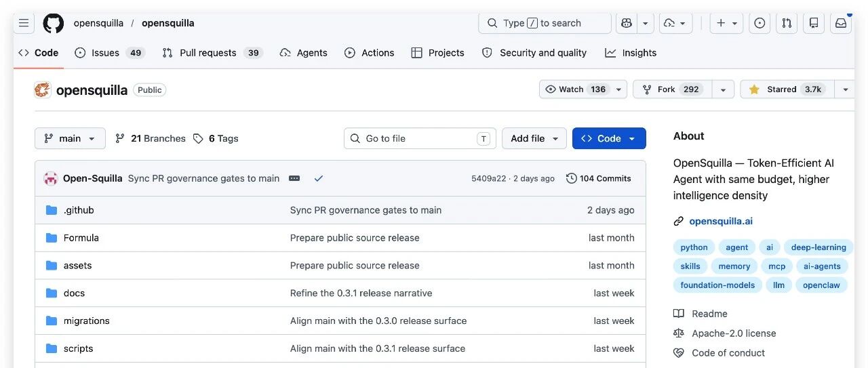
Task: Open the hamburger navigation menu
Action: [x=24, y=23]
